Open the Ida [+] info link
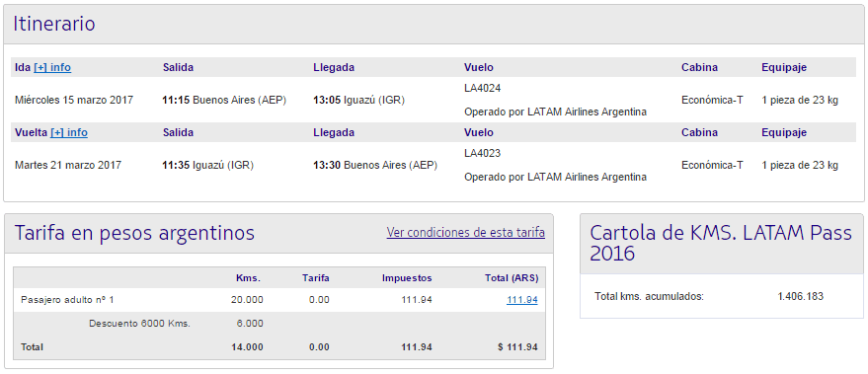Screen dimensions: 868x374 point(52,67)
